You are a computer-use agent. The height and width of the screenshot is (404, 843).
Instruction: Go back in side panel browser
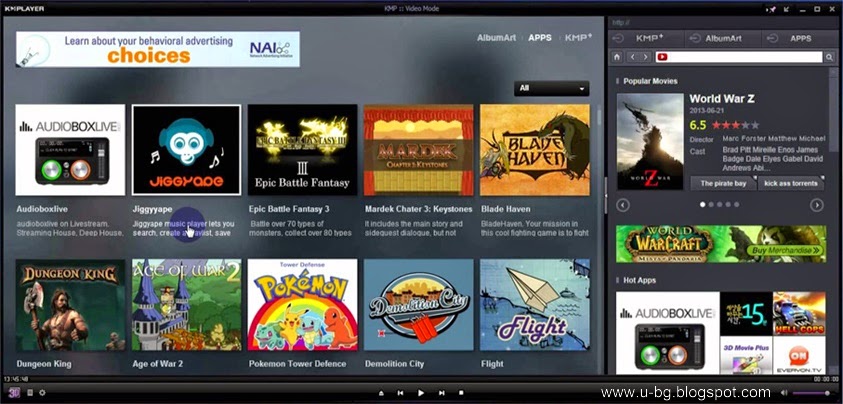point(632,57)
